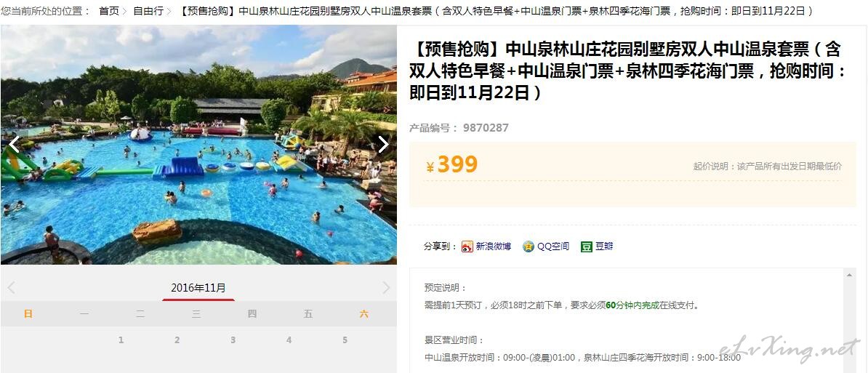
Task: Click the 豆瓣 share text link
Action: coord(604,246)
